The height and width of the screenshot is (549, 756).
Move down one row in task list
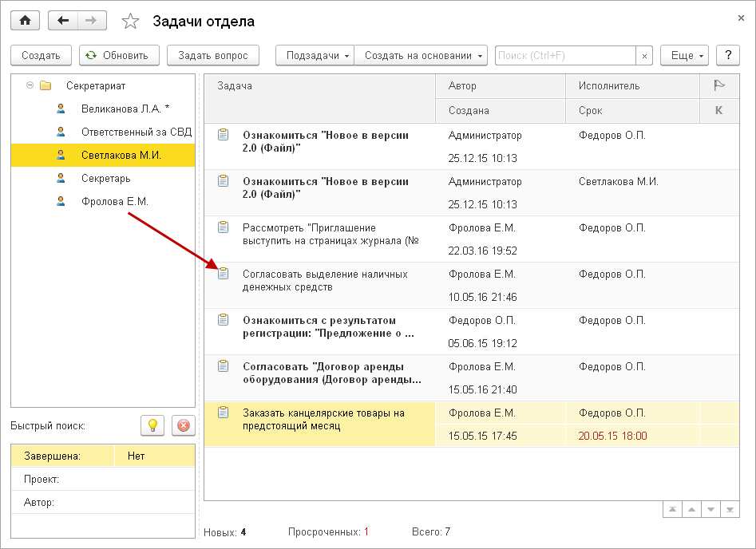click(x=710, y=509)
